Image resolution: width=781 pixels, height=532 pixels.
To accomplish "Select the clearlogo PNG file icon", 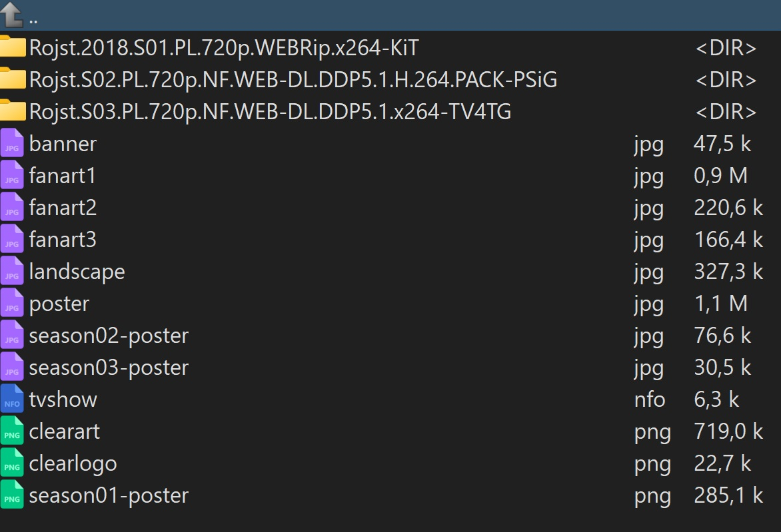I will point(12,463).
